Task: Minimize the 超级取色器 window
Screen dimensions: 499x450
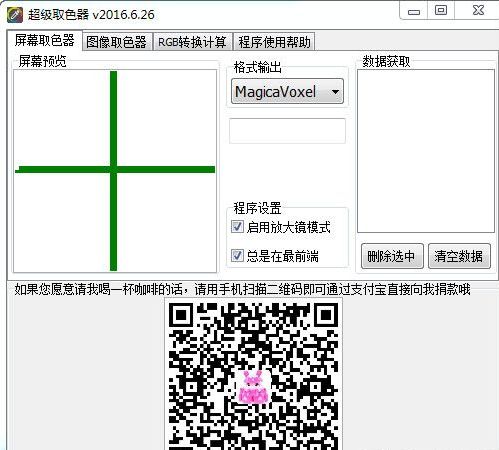Action: (414, 12)
